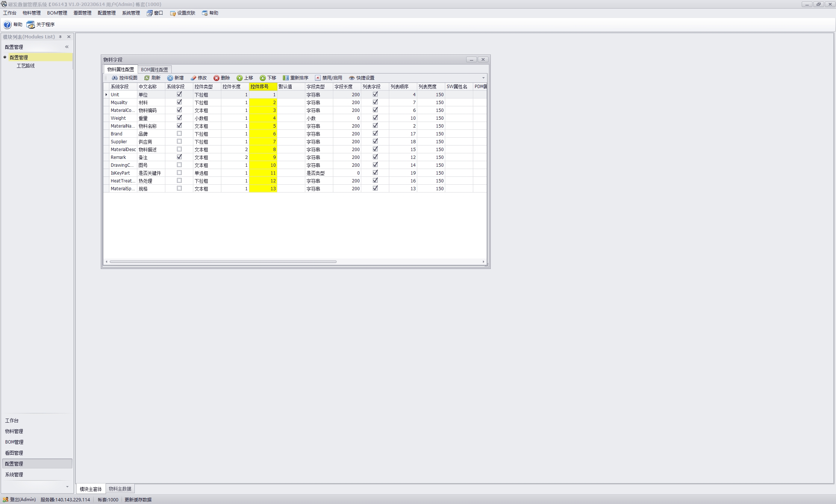Open the 看图管理 menu
836x504 pixels.
[x=82, y=13]
